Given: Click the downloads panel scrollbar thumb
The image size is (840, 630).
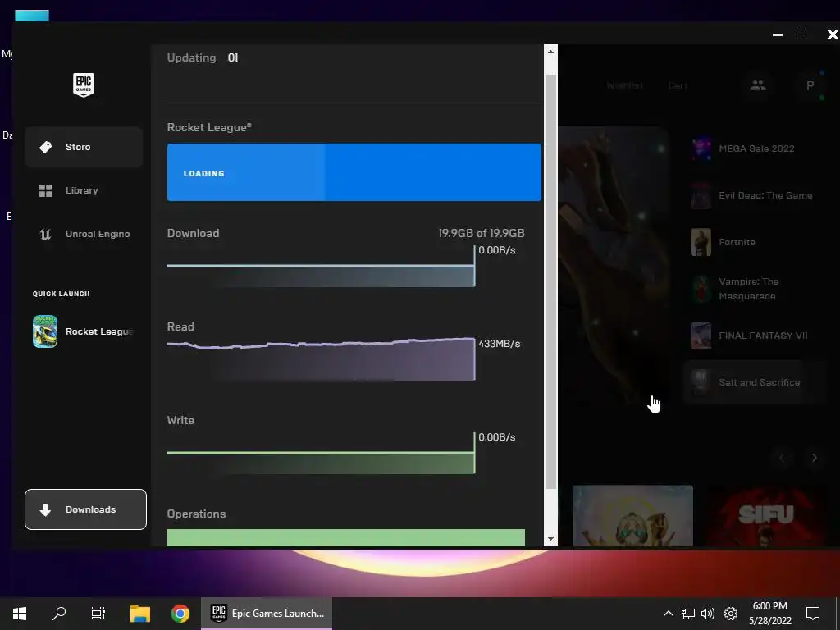Looking at the screenshot, I should pyautogui.click(x=550, y=281).
